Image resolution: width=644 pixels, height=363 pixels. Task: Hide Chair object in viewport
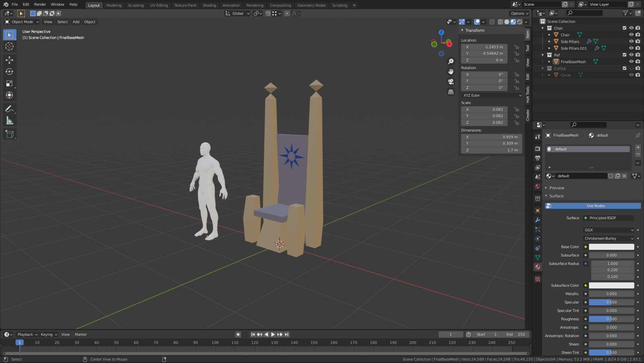point(631,35)
